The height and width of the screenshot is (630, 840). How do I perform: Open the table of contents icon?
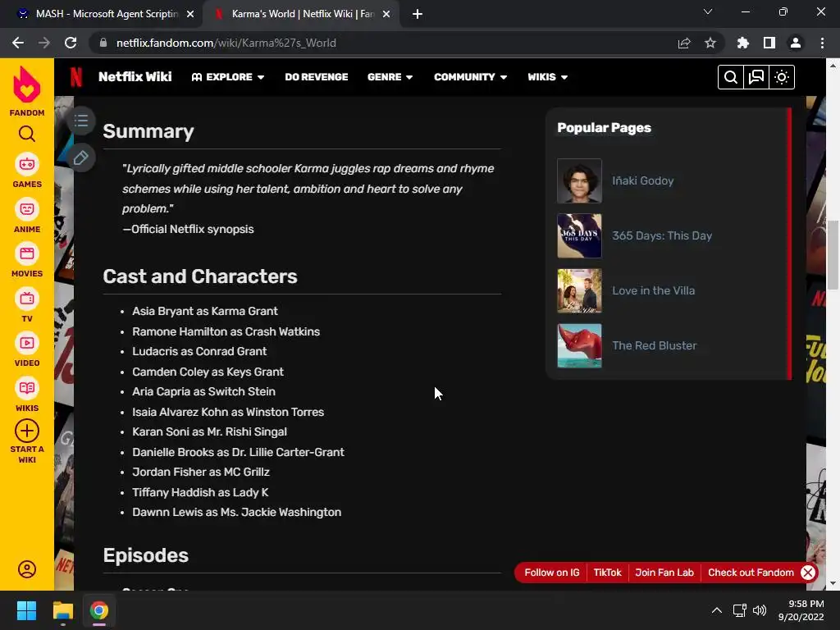tap(81, 121)
